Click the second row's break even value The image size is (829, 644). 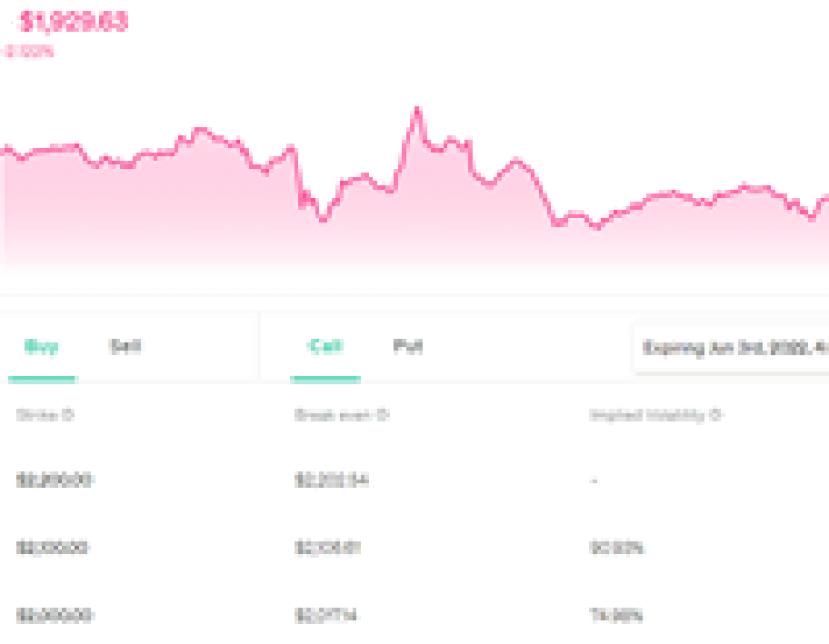(329, 548)
